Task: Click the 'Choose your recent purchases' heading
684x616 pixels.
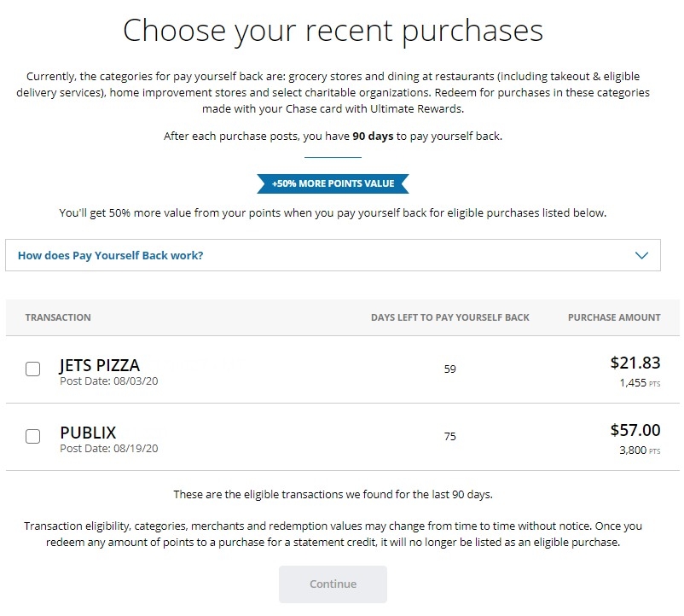Action: point(333,31)
